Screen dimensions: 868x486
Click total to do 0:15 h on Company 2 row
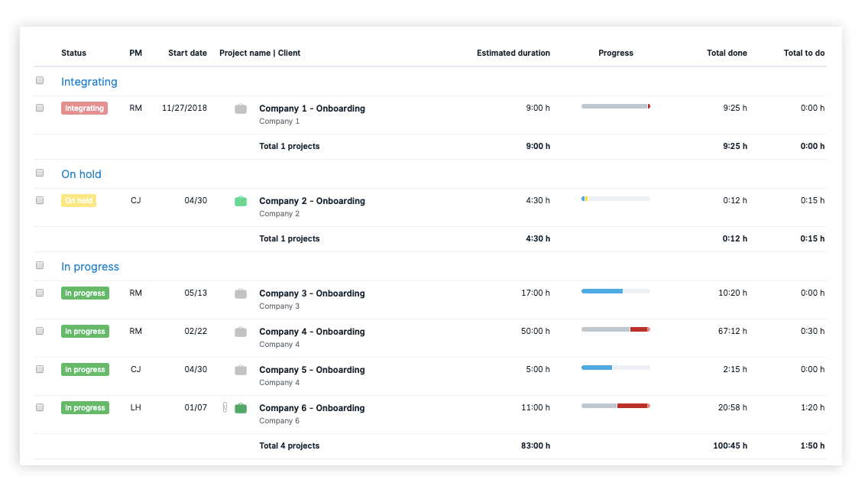coord(812,200)
